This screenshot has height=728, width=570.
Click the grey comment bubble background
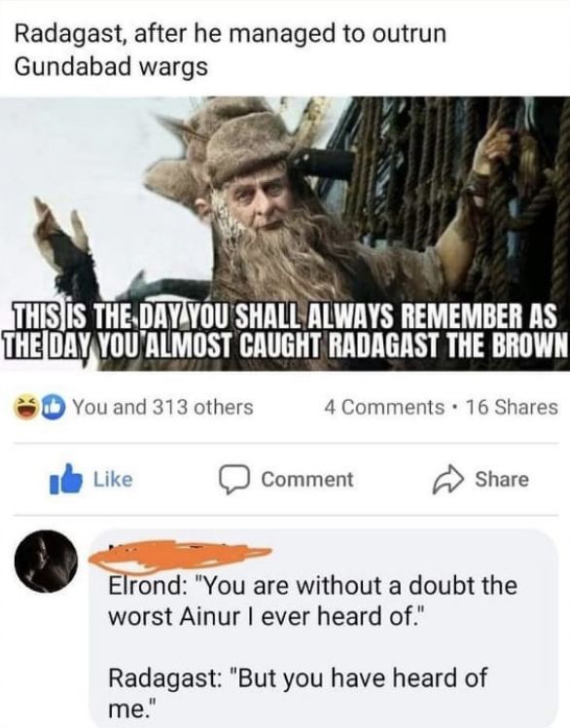(324, 628)
